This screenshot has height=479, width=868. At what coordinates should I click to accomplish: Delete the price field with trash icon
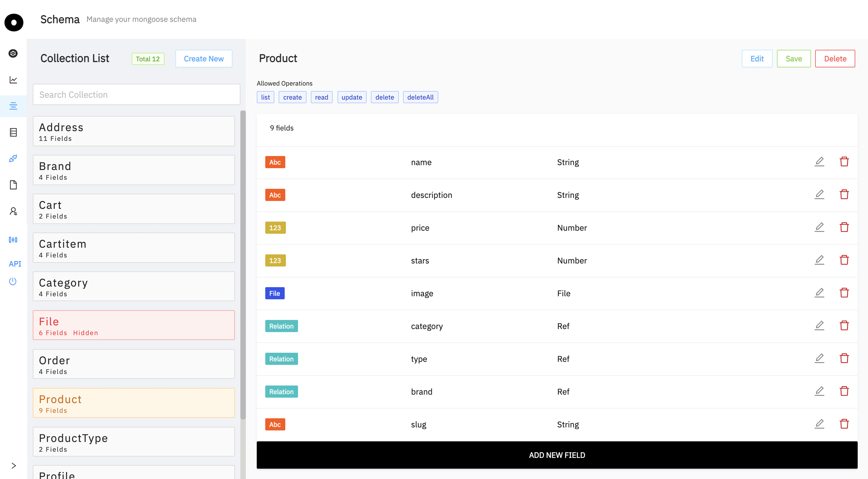(x=844, y=227)
